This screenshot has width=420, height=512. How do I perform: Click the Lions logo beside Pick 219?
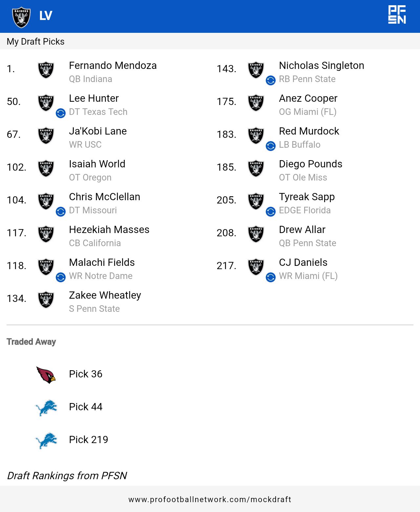click(46, 440)
